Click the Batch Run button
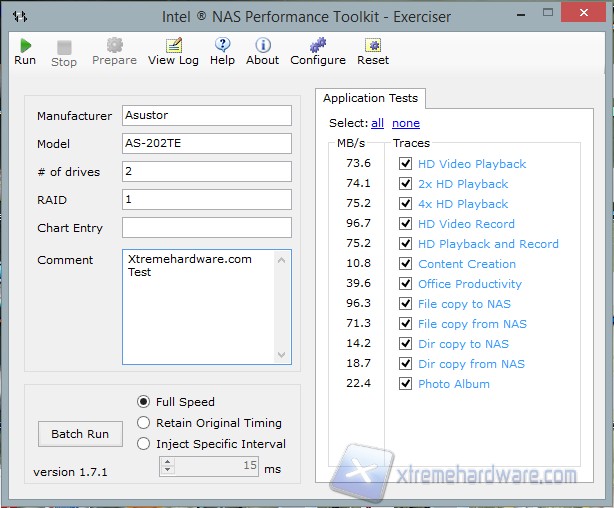This screenshot has width=614, height=508. pos(80,434)
